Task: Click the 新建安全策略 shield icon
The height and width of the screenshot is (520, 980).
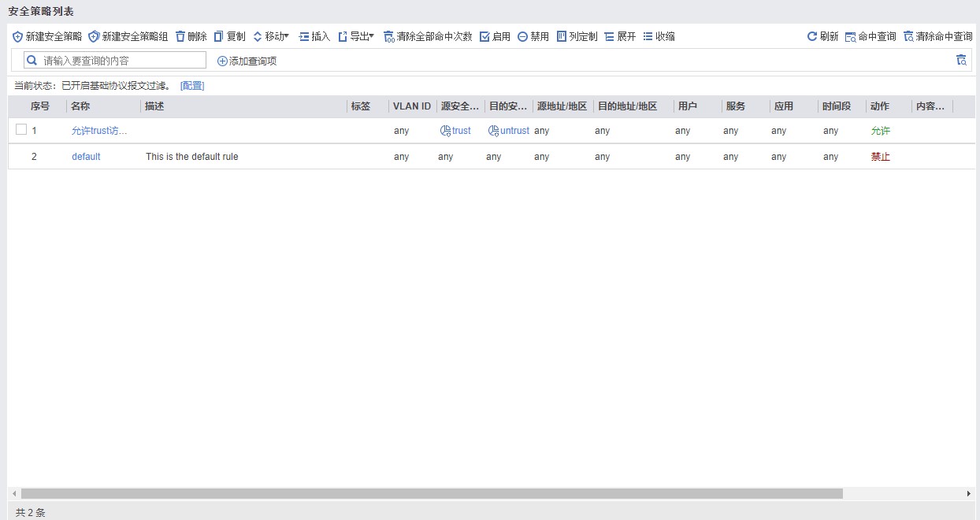Action: [x=18, y=37]
